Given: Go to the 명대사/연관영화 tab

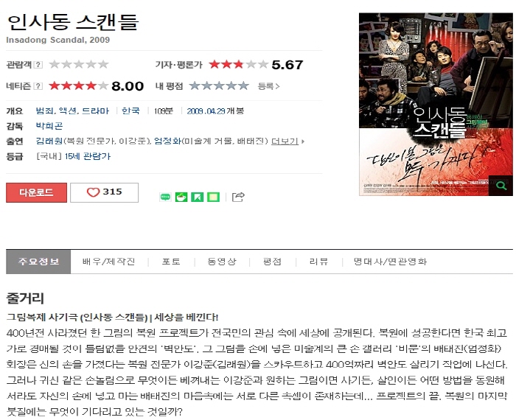Looking at the screenshot, I should (390, 262).
